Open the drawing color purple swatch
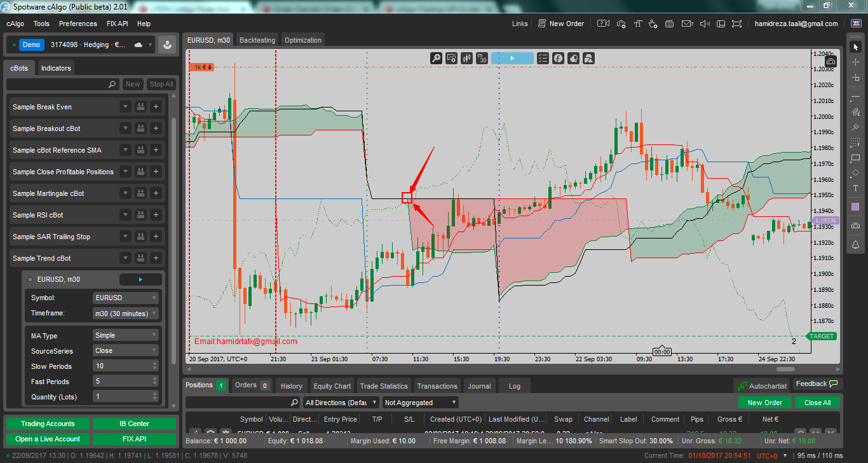Viewport: 868px width, 463px height. pos(855,207)
